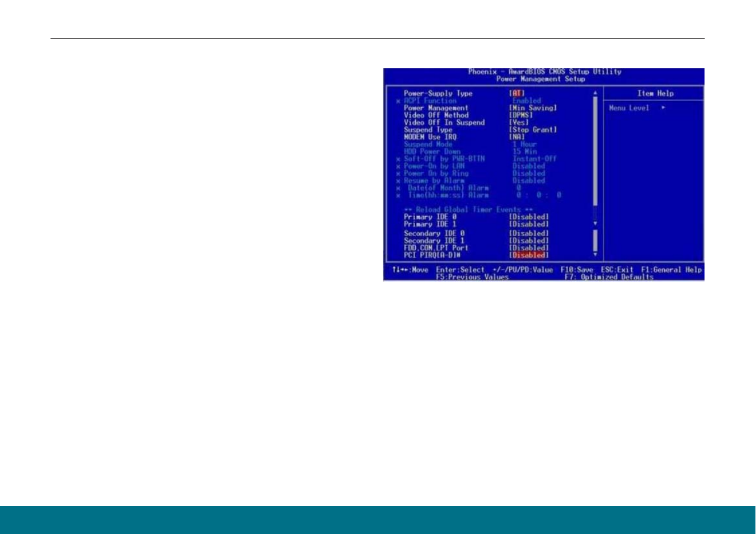Click the ESC:Exit hint

(x=617, y=270)
